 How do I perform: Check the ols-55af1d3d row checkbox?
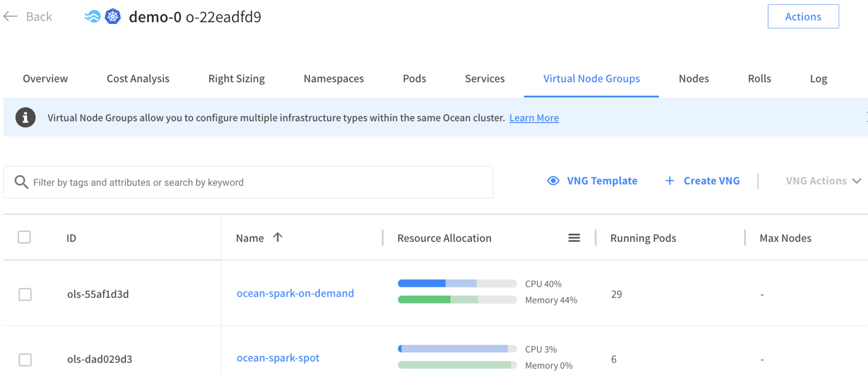click(x=25, y=294)
